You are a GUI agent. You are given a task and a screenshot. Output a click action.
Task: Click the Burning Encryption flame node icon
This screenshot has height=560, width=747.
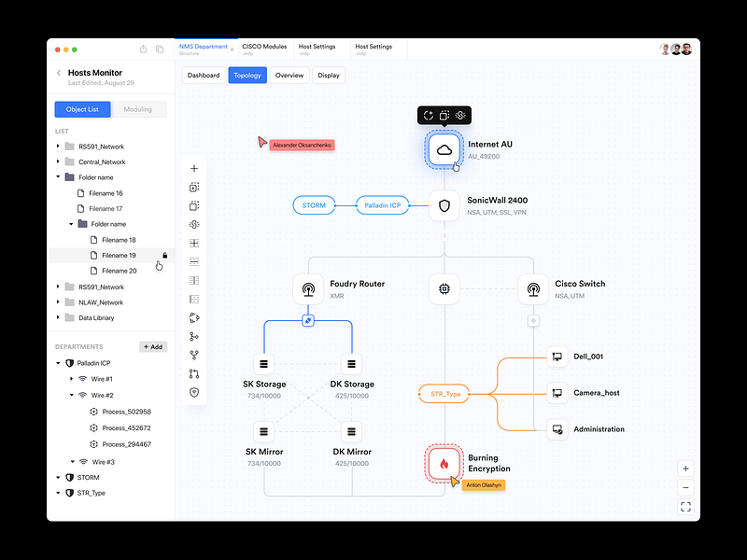[444, 462]
